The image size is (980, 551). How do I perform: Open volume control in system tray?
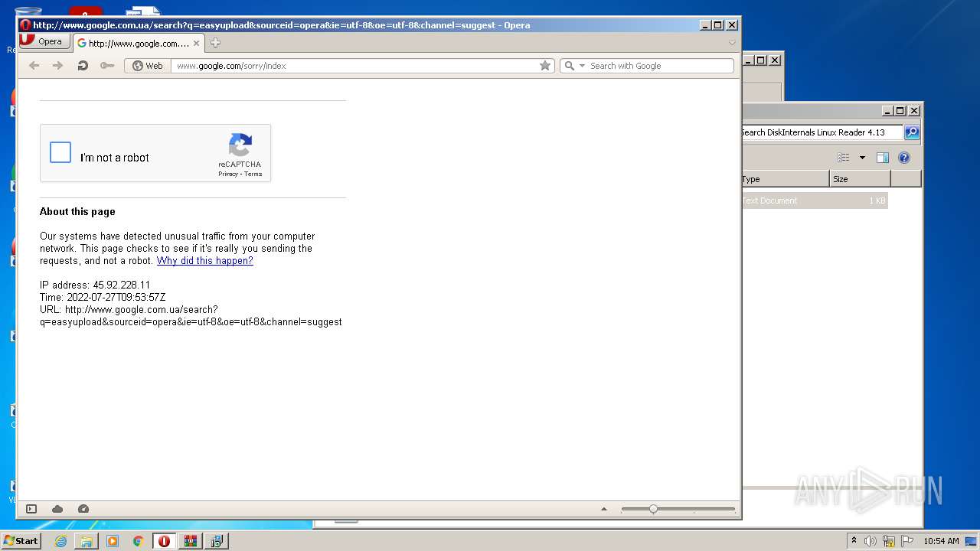(x=871, y=541)
